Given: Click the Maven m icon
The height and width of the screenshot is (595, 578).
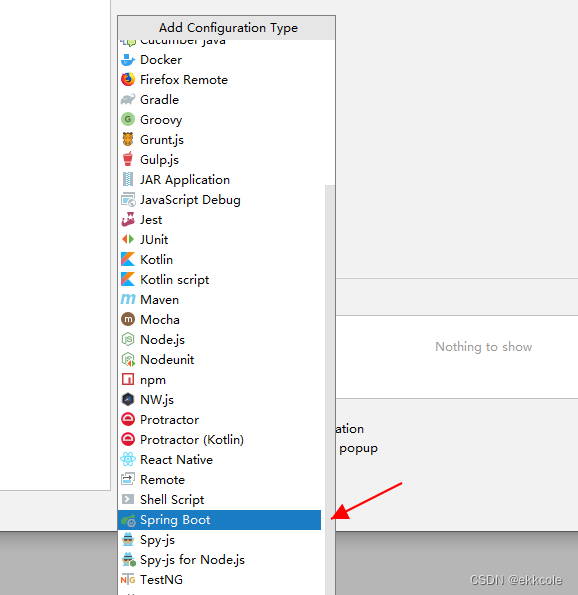Looking at the screenshot, I should [128, 299].
